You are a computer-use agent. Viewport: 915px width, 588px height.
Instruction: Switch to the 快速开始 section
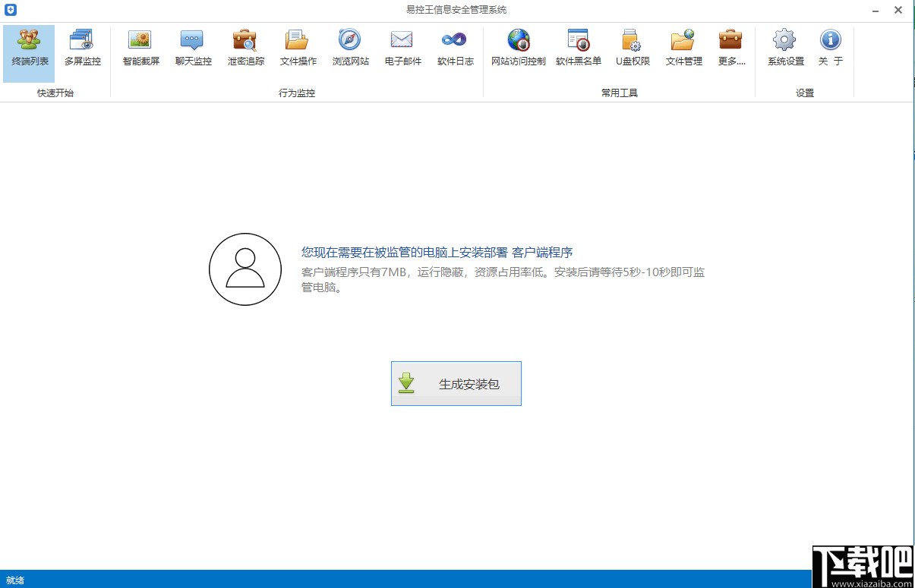coord(55,93)
